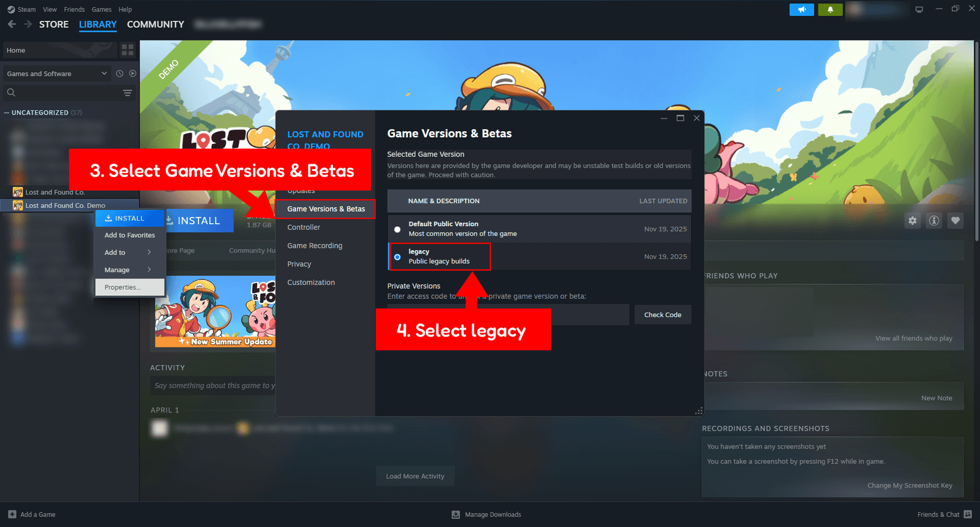This screenshot has width=980, height=527.
Task: Open the Games and Software dropdown
Action: 57,74
